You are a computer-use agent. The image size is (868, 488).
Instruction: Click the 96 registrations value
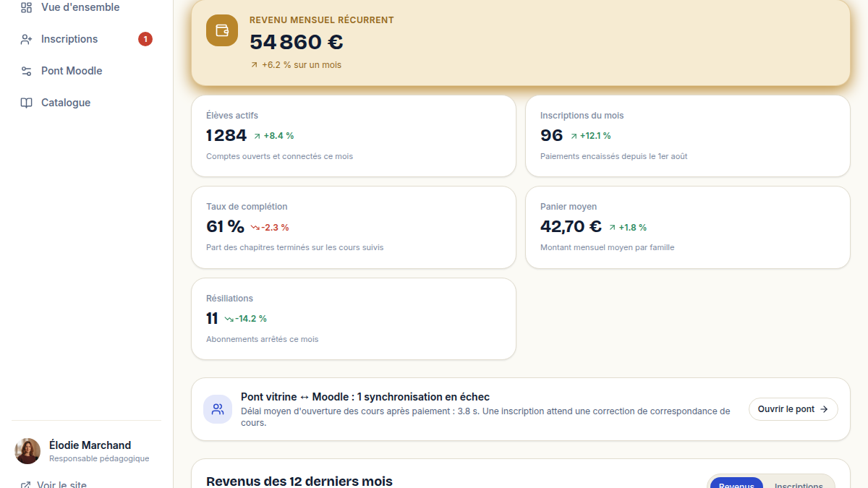tap(552, 135)
